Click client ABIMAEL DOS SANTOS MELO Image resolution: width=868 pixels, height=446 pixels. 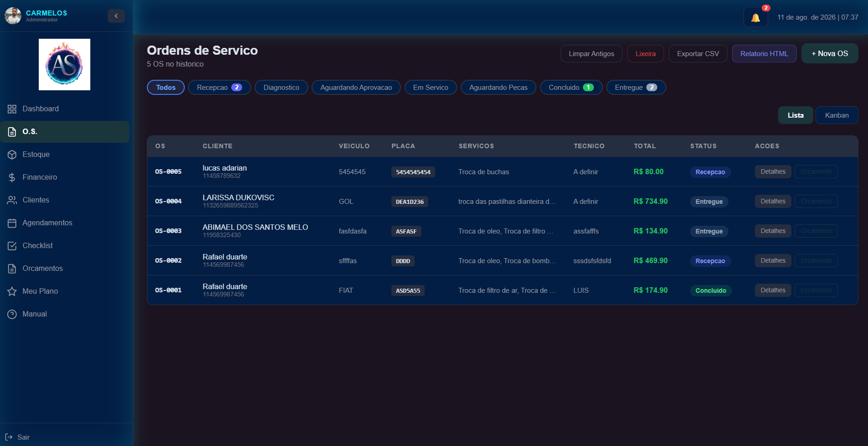255,228
